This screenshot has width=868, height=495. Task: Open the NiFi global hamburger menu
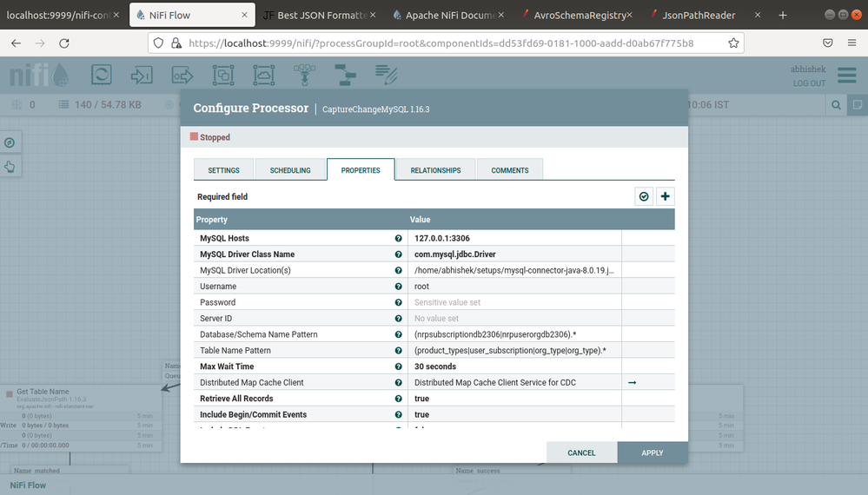click(x=847, y=75)
